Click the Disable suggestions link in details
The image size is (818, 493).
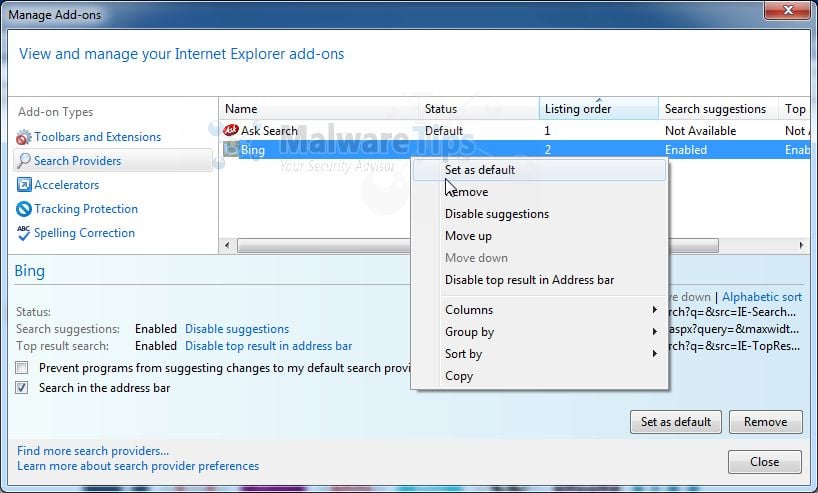tap(237, 329)
